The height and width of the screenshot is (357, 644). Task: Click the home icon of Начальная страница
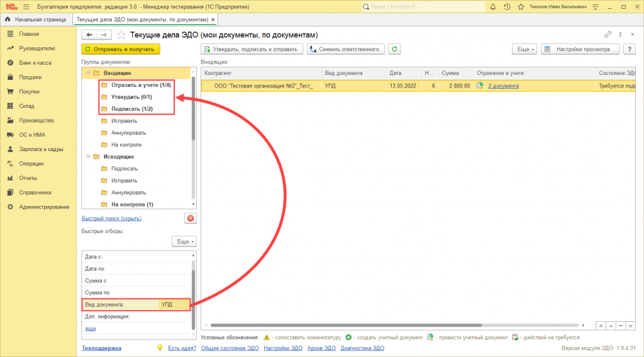tap(8, 20)
